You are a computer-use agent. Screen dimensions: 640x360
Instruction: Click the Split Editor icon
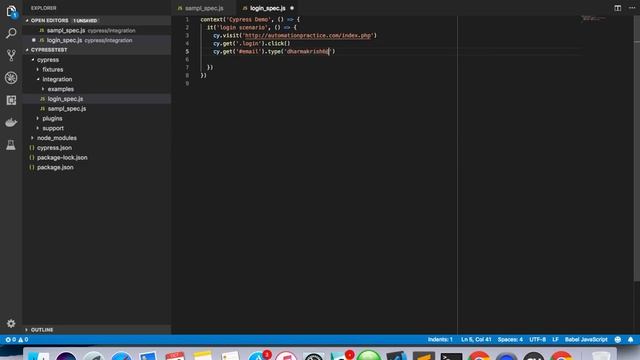pos(618,8)
